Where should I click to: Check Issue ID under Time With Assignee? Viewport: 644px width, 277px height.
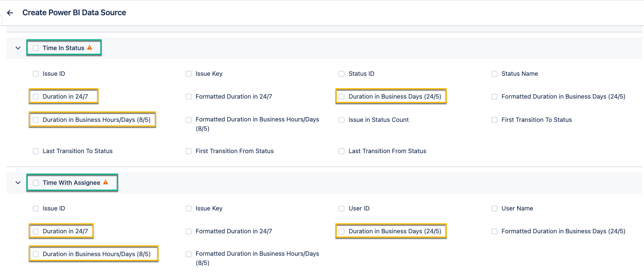pyautogui.click(x=36, y=208)
